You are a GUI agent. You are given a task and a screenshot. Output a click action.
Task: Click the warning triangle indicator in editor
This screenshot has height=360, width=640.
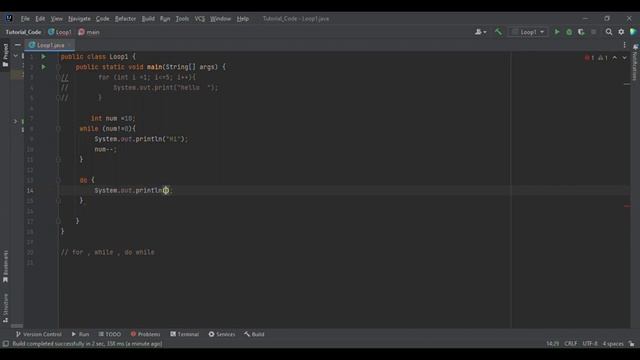pos(603,58)
